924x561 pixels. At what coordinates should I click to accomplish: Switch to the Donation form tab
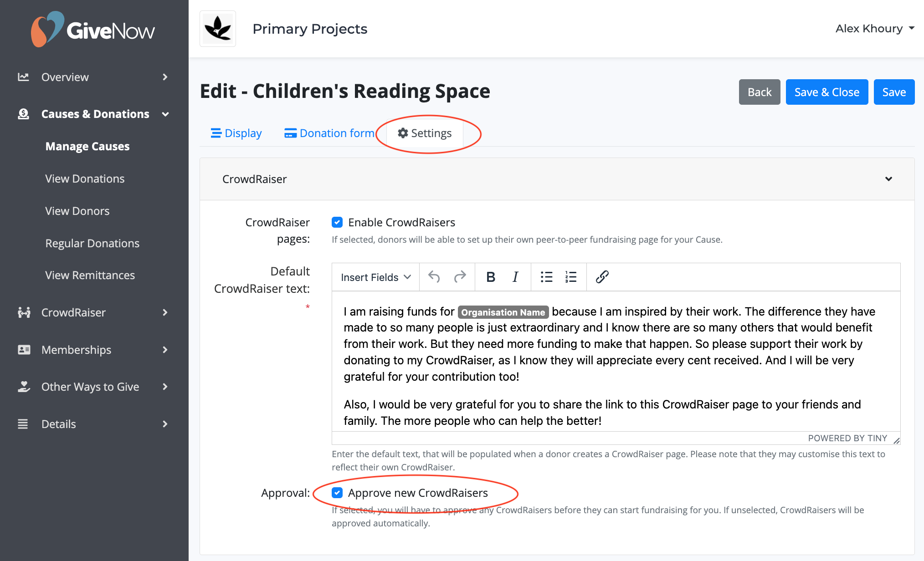pos(329,133)
